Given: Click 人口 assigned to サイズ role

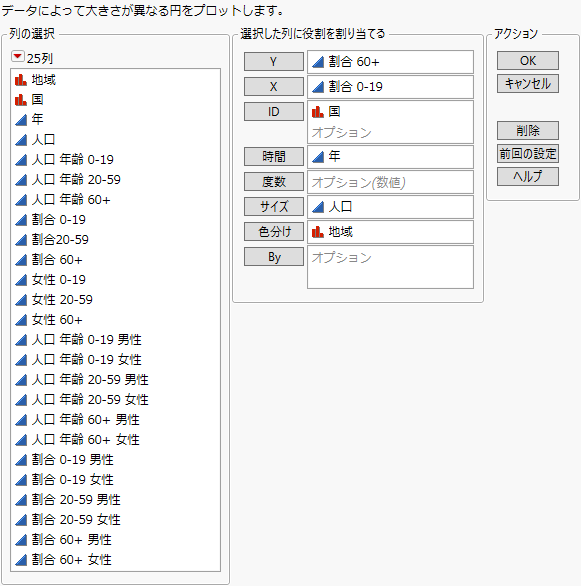Looking at the screenshot, I should tap(390, 207).
